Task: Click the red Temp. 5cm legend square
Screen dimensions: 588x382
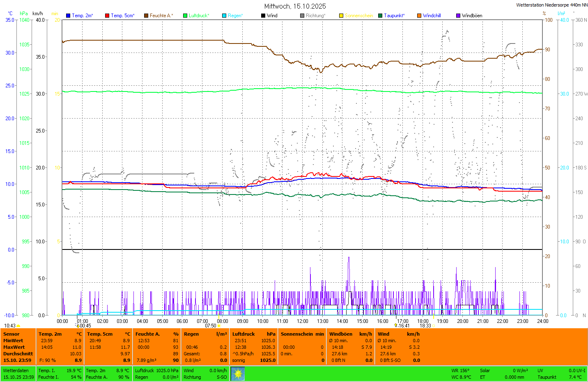Action: [107, 16]
